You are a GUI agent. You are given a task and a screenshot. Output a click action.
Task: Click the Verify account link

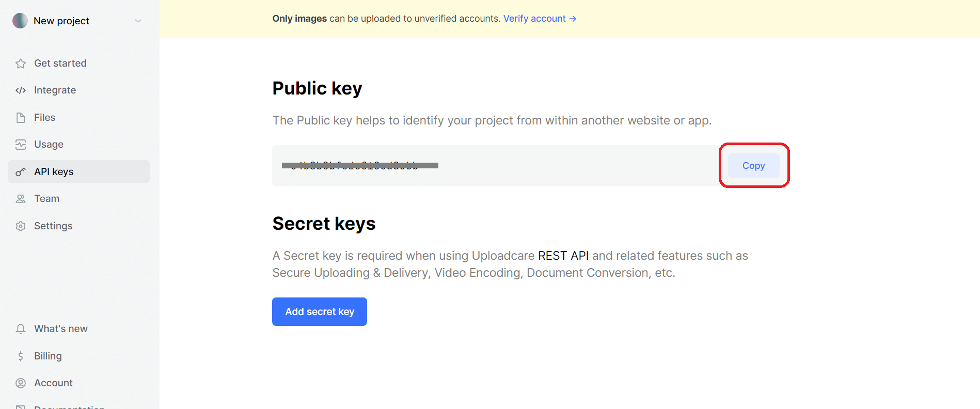click(x=534, y=18)
